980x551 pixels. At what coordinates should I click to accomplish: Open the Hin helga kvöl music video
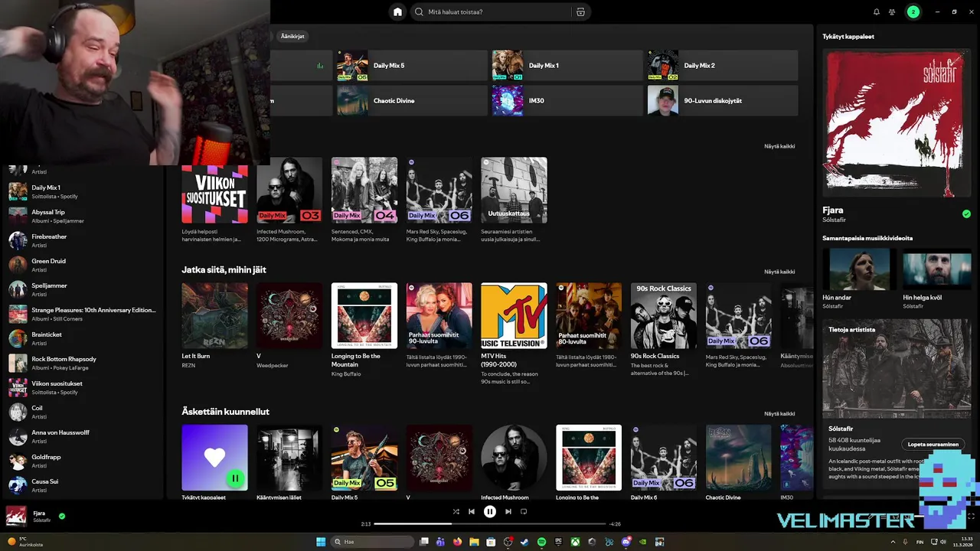point(938,269)
